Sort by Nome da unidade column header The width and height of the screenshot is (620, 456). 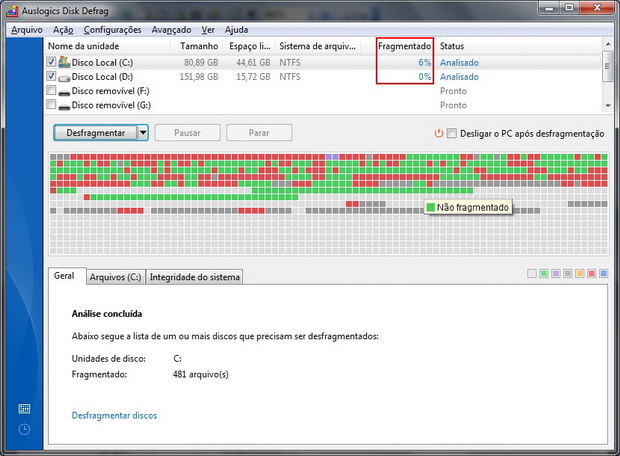[107, 46]
